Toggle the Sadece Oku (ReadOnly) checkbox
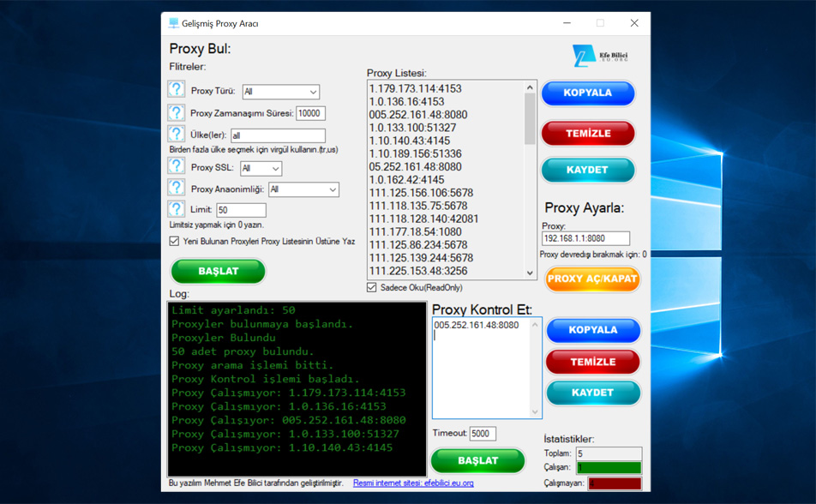Viewport: 816px width, 504px height. pos(371,287)
